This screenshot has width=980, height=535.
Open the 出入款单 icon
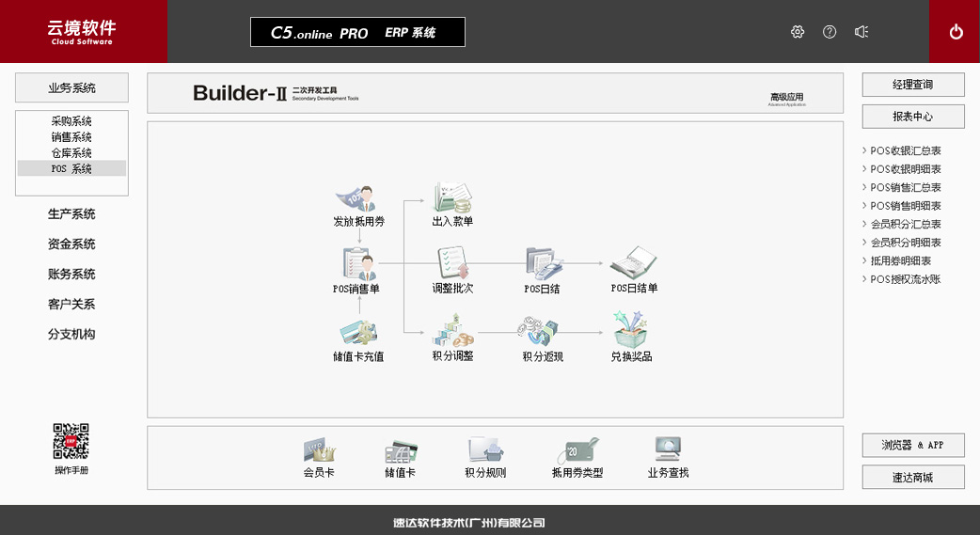(452, 199)
